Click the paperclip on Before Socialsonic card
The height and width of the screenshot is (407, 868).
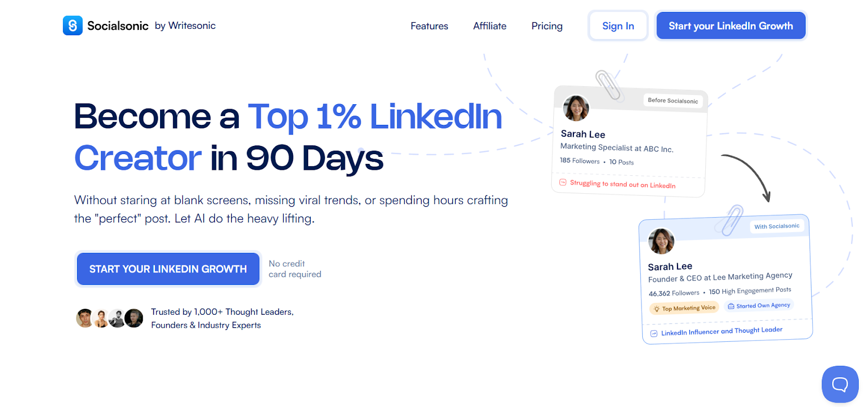(608, 85)
